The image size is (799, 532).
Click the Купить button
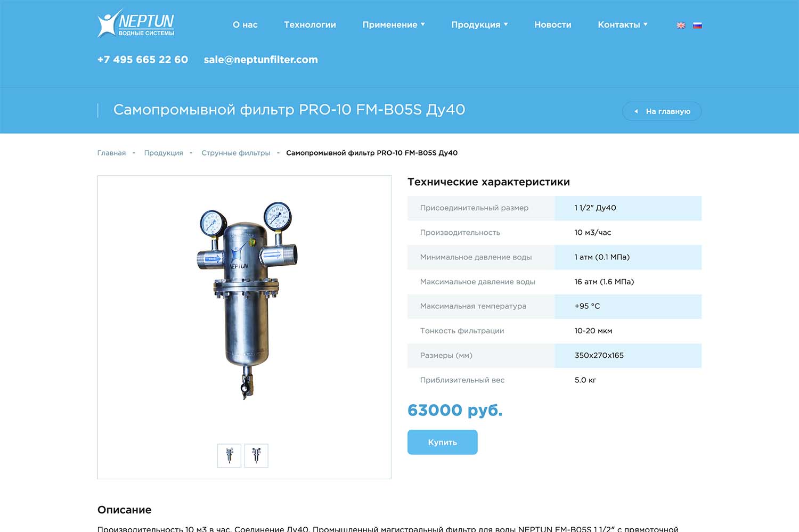[x=443, y=443]
